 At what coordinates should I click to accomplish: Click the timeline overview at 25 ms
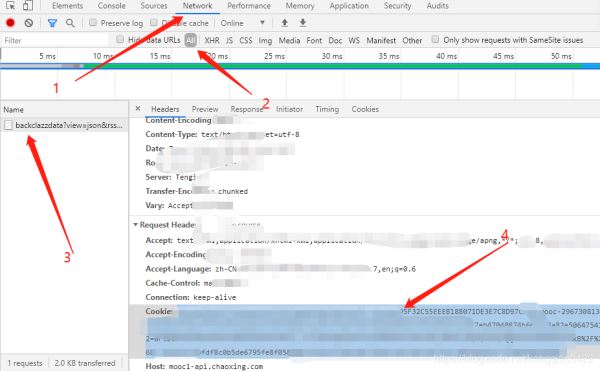[x=274, y=56]
